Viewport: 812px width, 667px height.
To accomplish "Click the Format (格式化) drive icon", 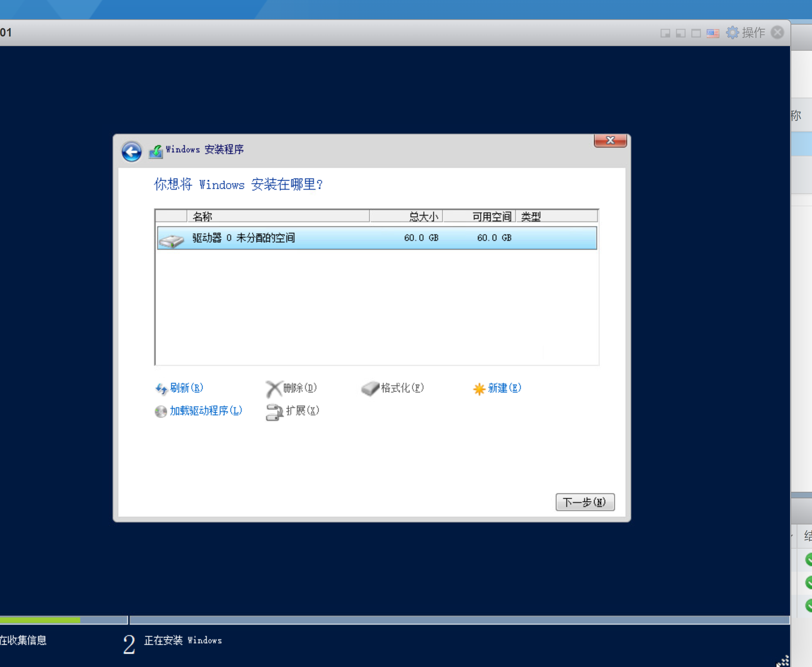I will click(370, 388).
